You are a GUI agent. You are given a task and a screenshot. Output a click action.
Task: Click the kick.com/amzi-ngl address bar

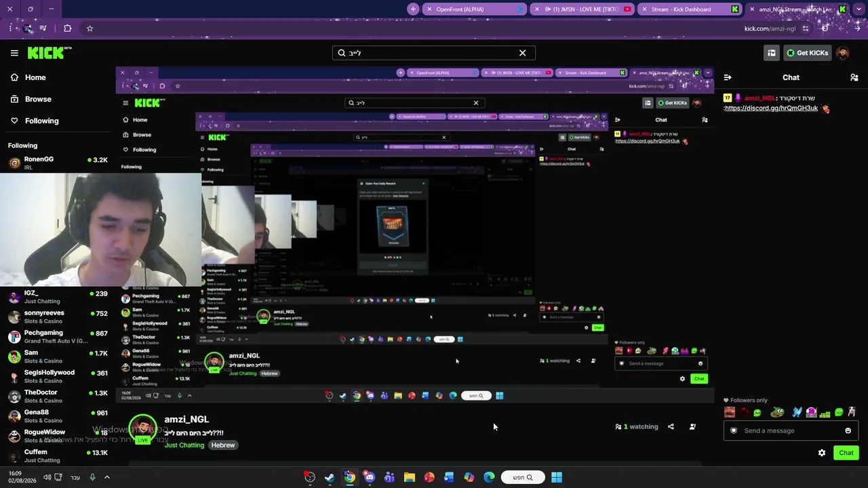[770, 28]
